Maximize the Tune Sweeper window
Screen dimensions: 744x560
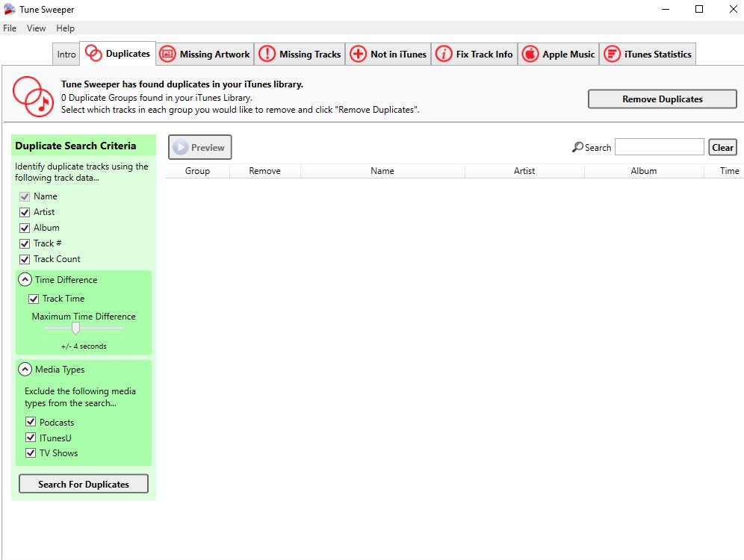(x=699, y=9)
